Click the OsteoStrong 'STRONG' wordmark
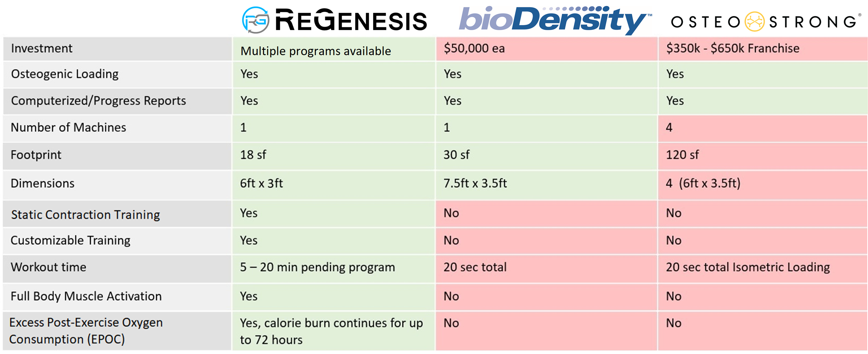Image resolution: width=868 pixels, height=354 pixels. pos(812,22)
